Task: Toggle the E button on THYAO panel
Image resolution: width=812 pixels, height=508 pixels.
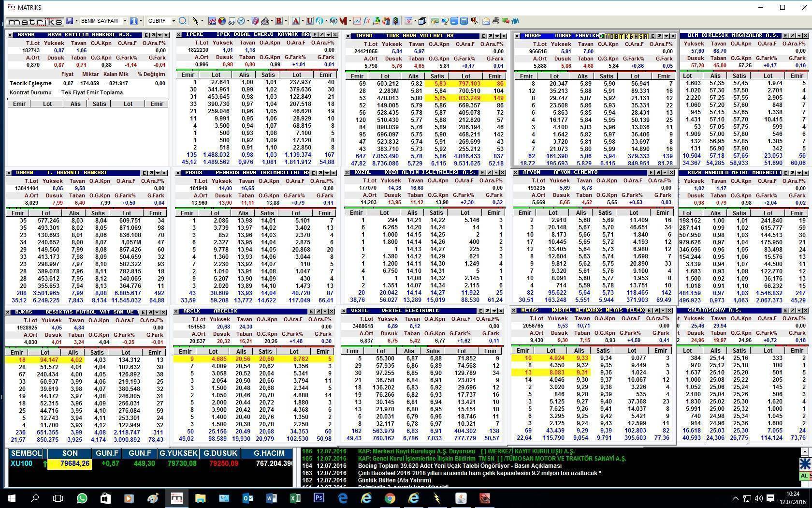Action: [x=483, y=36]
